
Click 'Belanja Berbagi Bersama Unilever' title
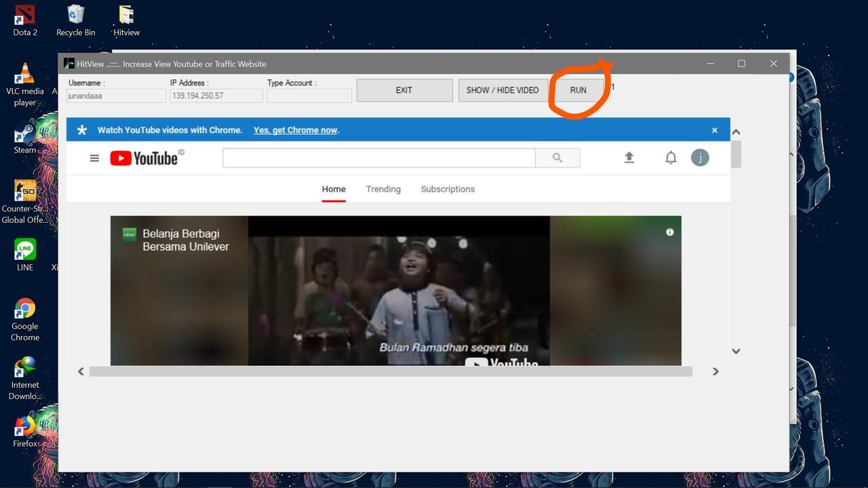point(186,240)
